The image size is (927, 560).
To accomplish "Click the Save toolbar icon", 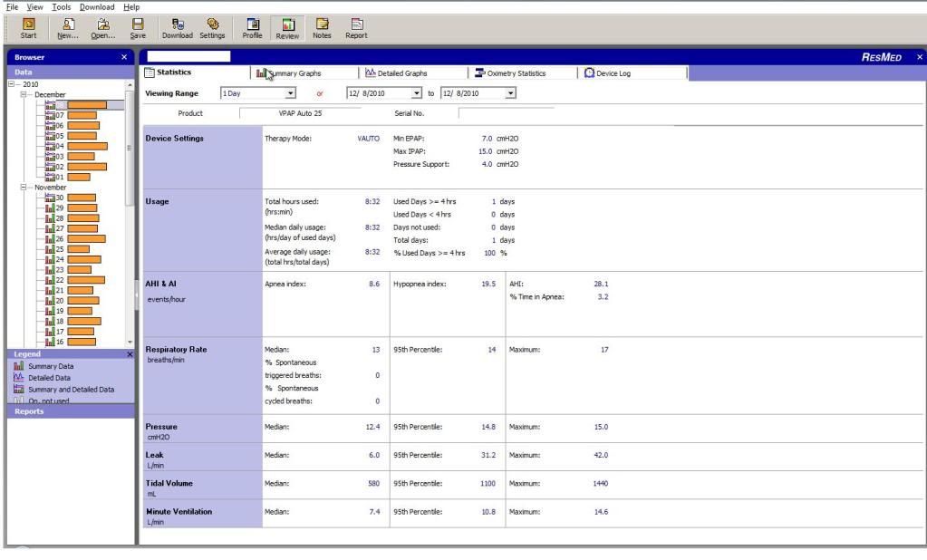I will click(x=138, y=28).
